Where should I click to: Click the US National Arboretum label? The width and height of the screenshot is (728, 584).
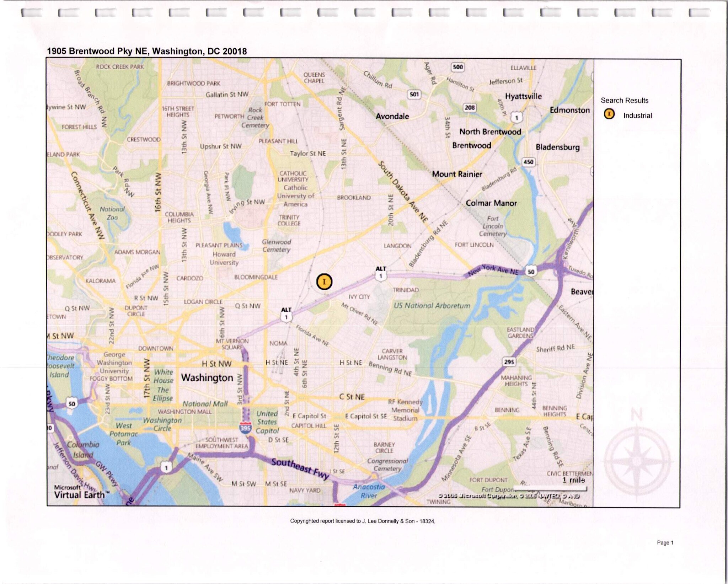point(432,305)
